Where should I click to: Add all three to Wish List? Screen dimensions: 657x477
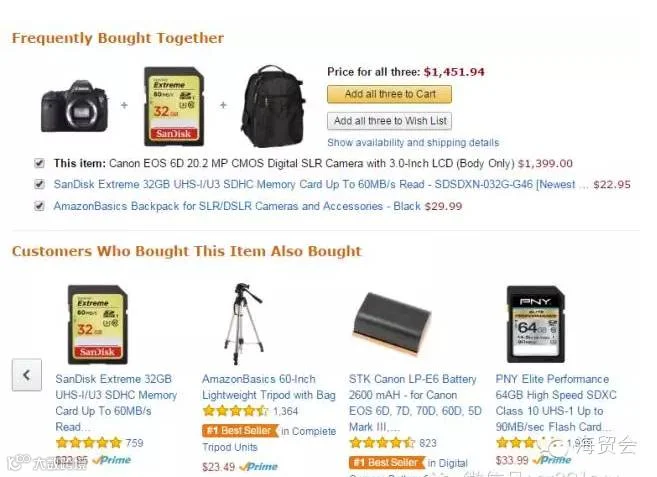coord(390,121)
